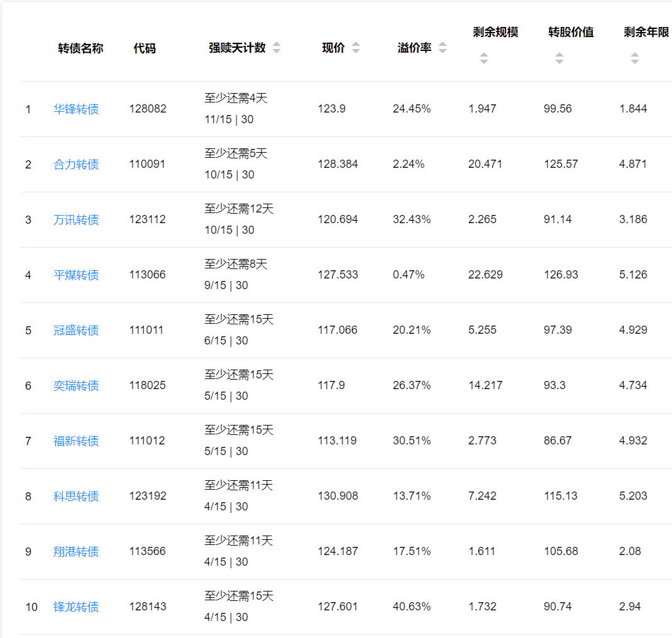Click the 万讯转债 link
The image size is (672, 638).
76,220
